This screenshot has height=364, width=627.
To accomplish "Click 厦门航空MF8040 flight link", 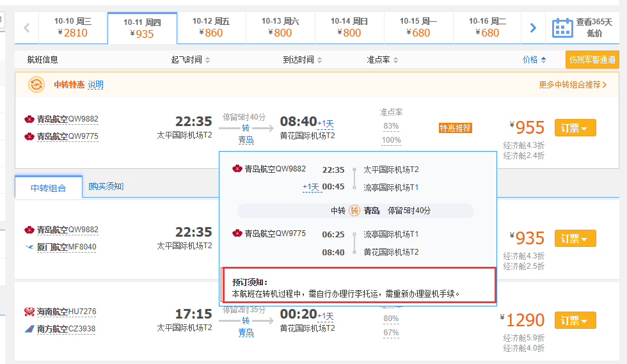I will 67,247.
